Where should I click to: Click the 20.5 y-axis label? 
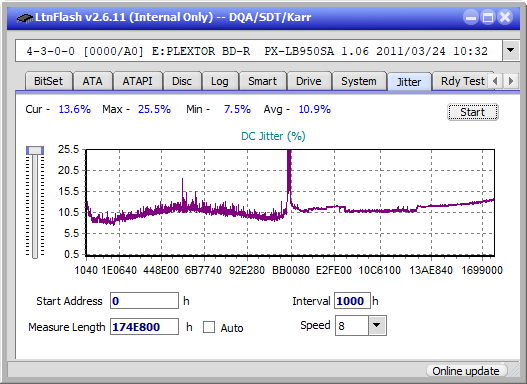coord(68,170)
